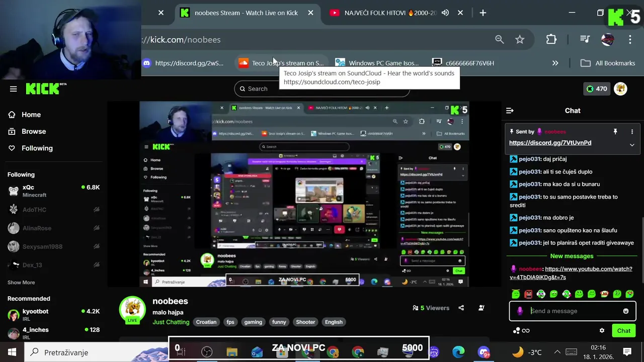Select the Croatian tag
Image resolution: width=644 pixels, height=362 pixels.
tap(206, 322)
